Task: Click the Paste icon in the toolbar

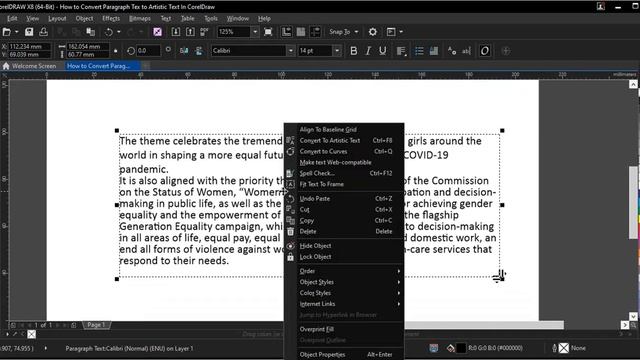Action: point(90,32)
